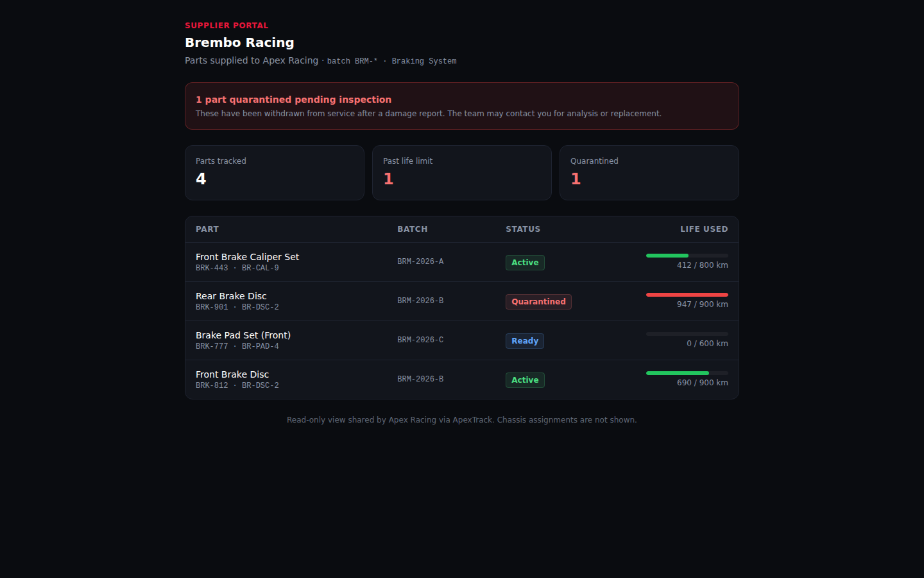Image resolution: width=924 pixels, height=578 pixels.
Task: Select the quarantined pending inspection alert title
Action: point(293,100)
